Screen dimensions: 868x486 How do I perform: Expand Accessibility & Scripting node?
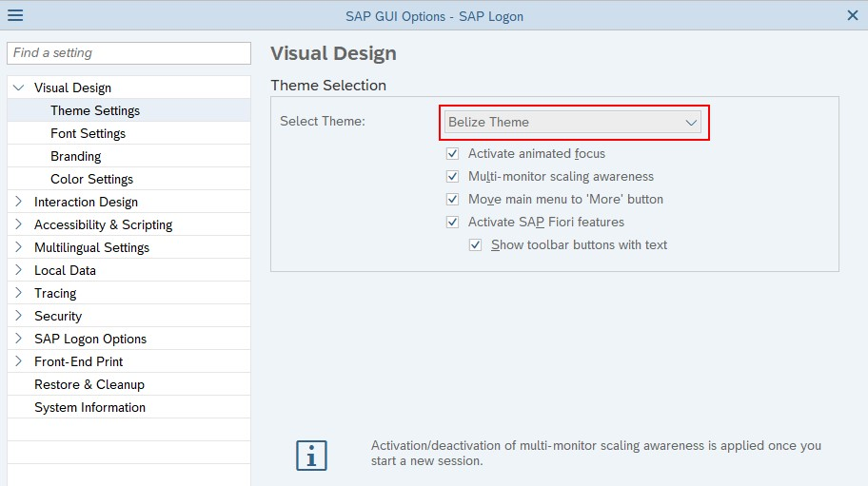[18, 224]
